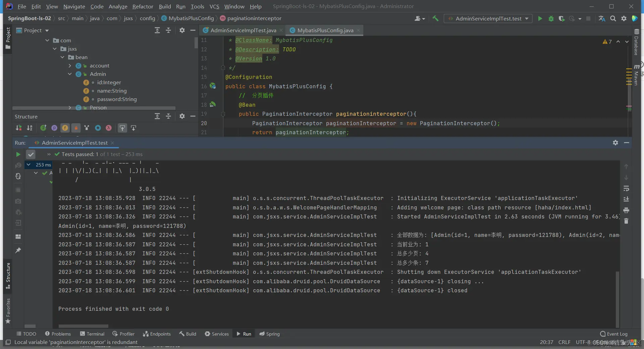The width and height of the screenshot is (644, 349).
Task: Start debugging with the green bug icon
Action: pyautogui.click(x=551, y=18)
